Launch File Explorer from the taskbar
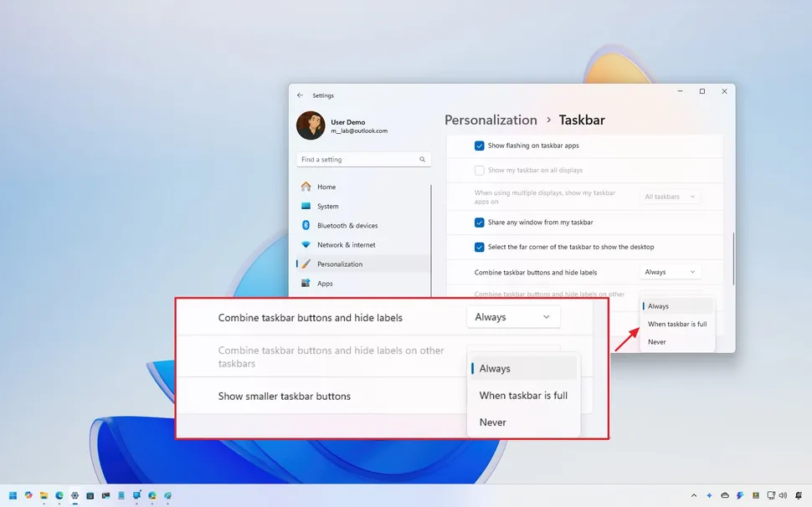This screenshot has width=812, height=507. (x=44, y=495)
